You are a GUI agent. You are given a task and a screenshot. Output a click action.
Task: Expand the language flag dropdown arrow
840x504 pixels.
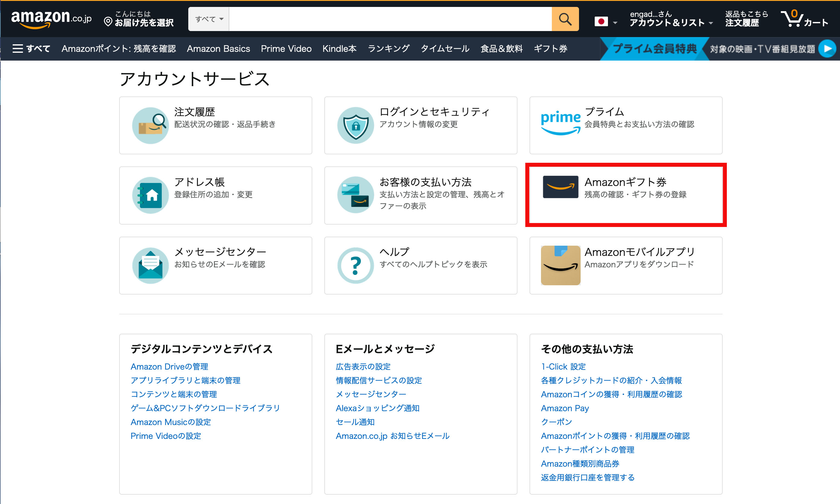(615, 23)
